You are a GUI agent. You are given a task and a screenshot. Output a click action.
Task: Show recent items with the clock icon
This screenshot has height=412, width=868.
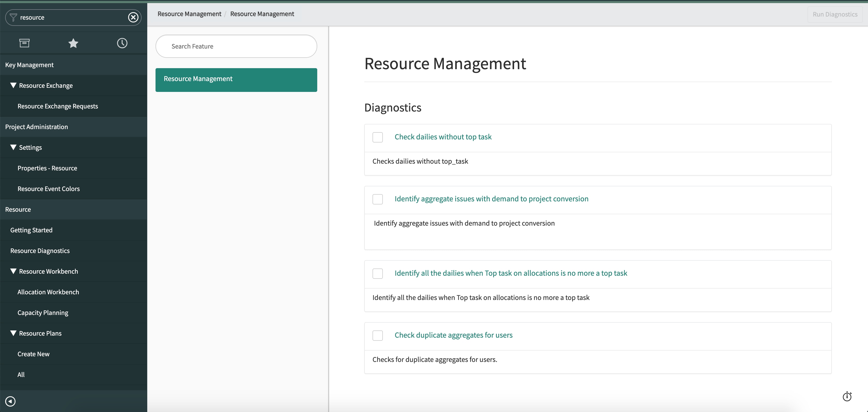click(x=122, y=43)
